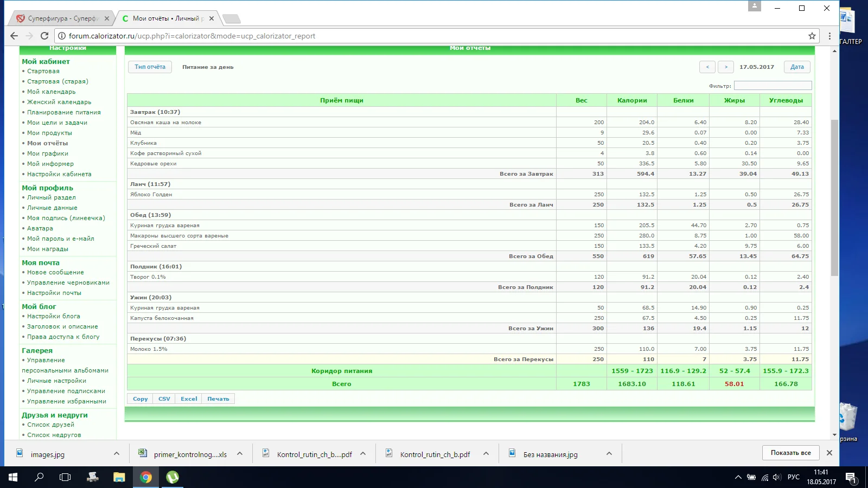Open a new browser tab
Image resolution: width=868 pixels, height=488 pixels.
click(x=232, y=19)
